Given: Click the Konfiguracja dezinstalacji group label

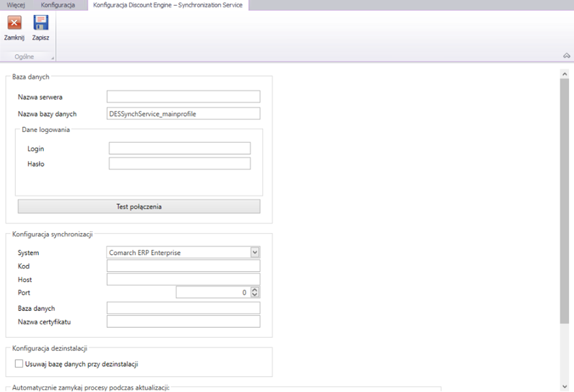Looking at the screenshot, I should click(50, 348).
